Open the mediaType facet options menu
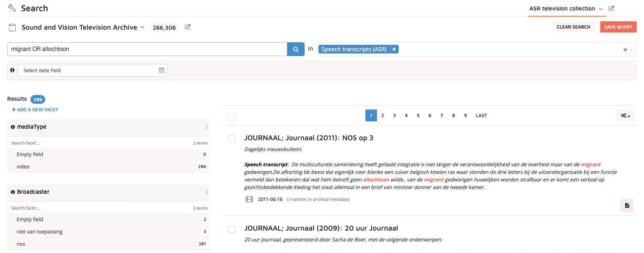 click(x=206, y=127)
